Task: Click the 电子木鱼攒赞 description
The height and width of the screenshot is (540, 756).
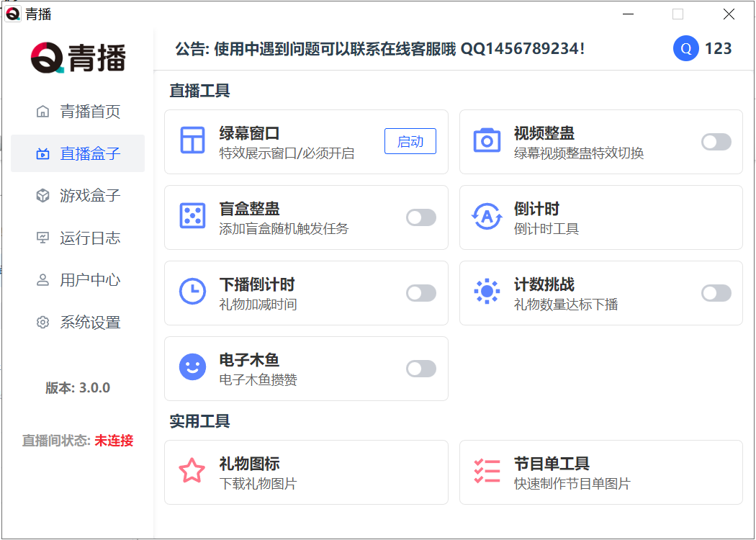Action: (x=258, y=380)
